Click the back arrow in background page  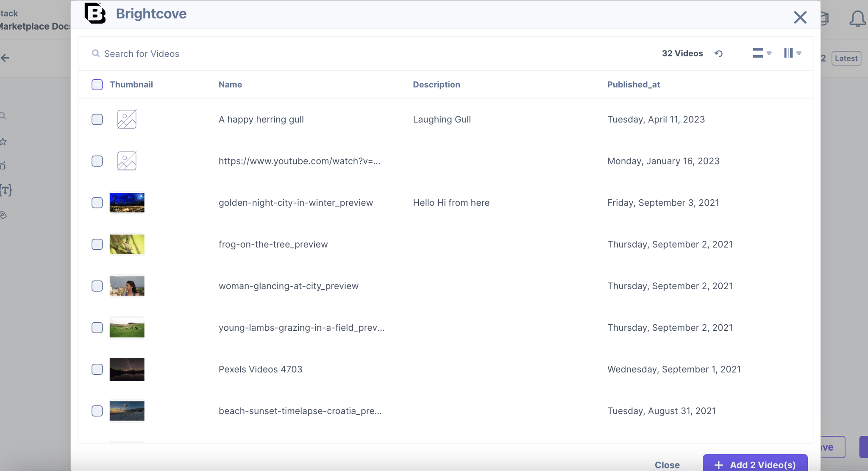(x=5, y=58)
